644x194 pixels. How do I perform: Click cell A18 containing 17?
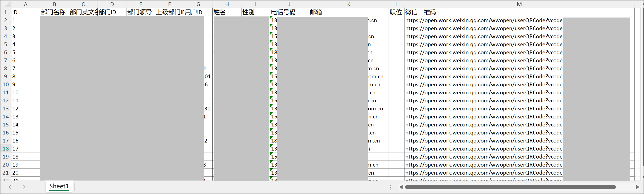26,149
